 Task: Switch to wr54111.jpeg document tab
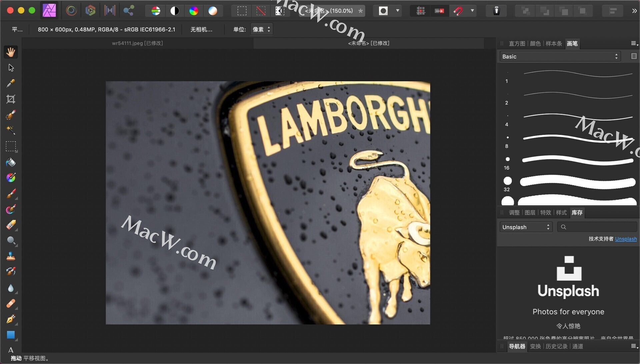pos(137,43)
